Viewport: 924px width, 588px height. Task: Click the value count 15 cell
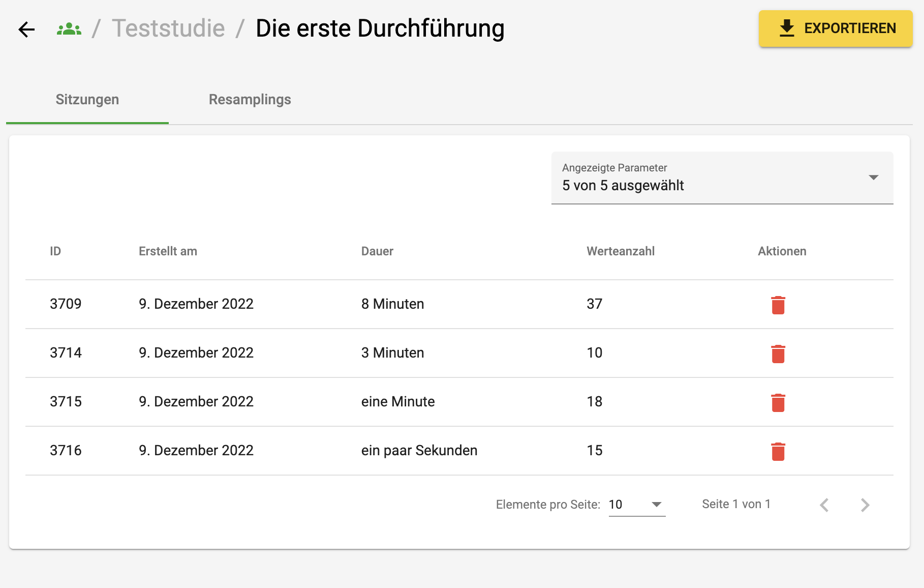594,450
